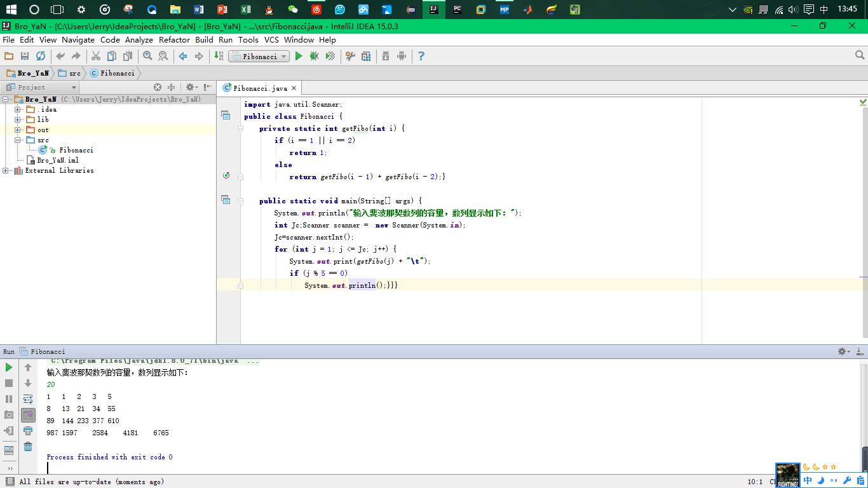The image size is (868, 488).
Task: Paste from clipboard with the toolbar icon
Action: pos(127,56)
